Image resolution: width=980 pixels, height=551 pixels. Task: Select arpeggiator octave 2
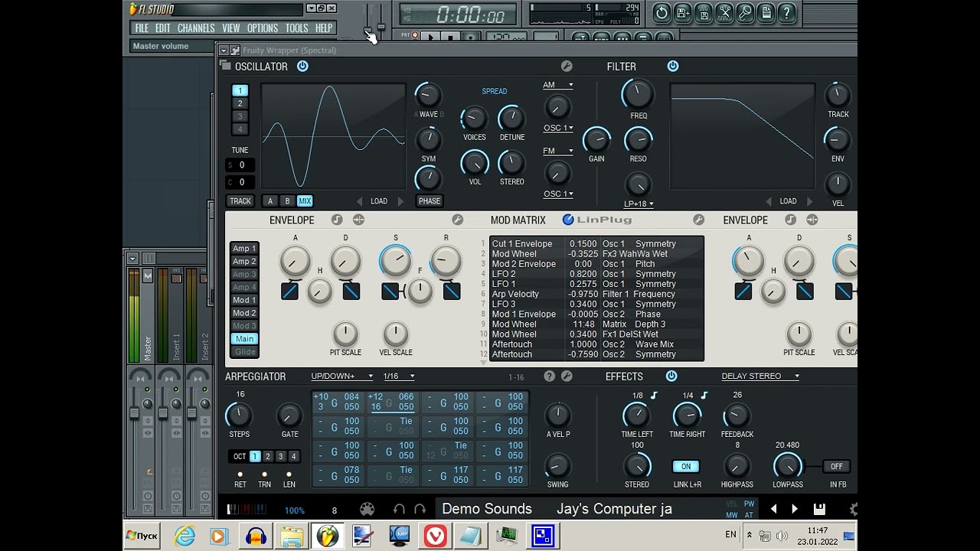[x=268, y=456]
